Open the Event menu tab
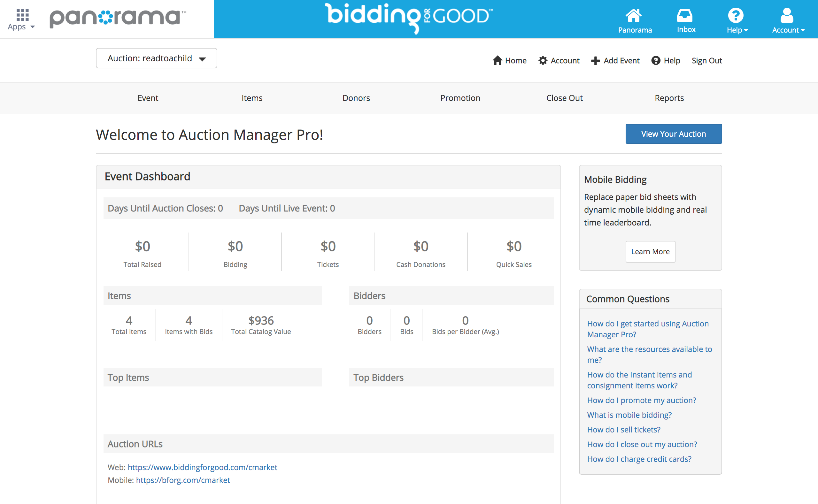The width and height of the screenshot is (818, 504). point(148,98)
